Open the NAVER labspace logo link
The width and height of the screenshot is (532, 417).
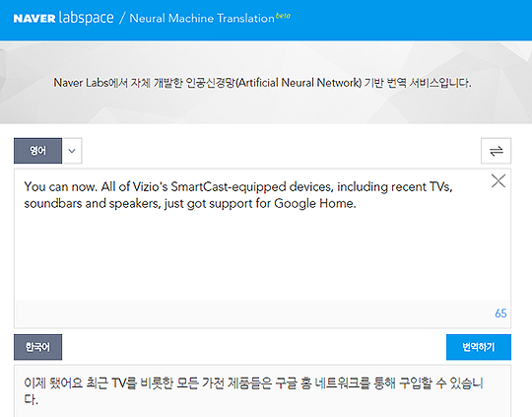click(63, 18)
